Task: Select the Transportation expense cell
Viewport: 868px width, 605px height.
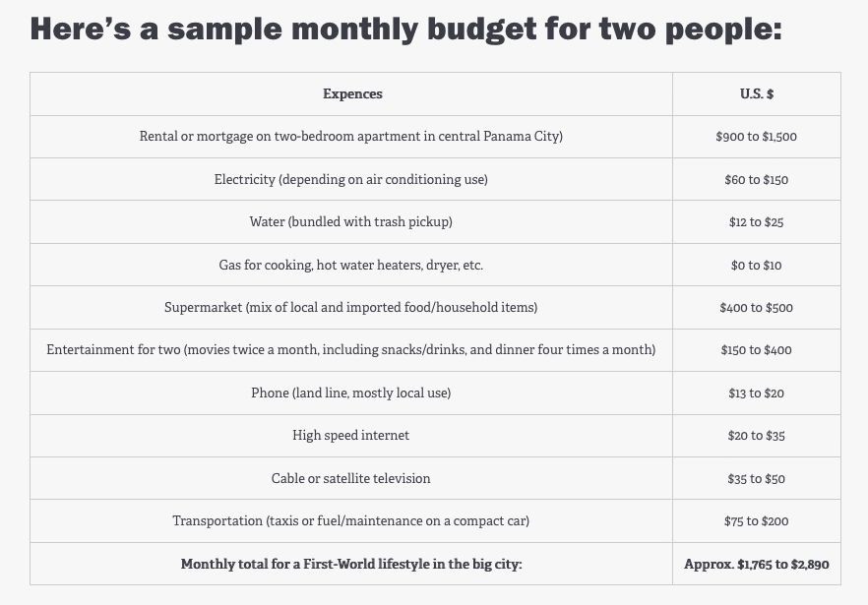Action: point(351,521)
